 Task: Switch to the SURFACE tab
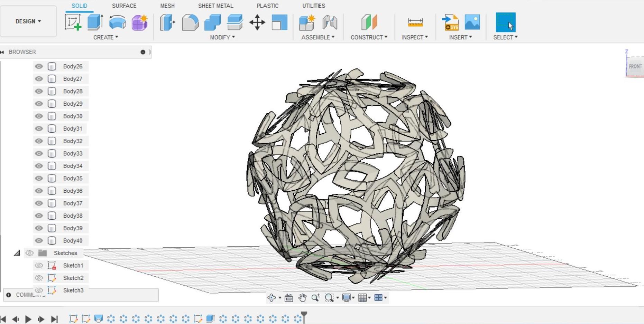[x=124, y=6]
